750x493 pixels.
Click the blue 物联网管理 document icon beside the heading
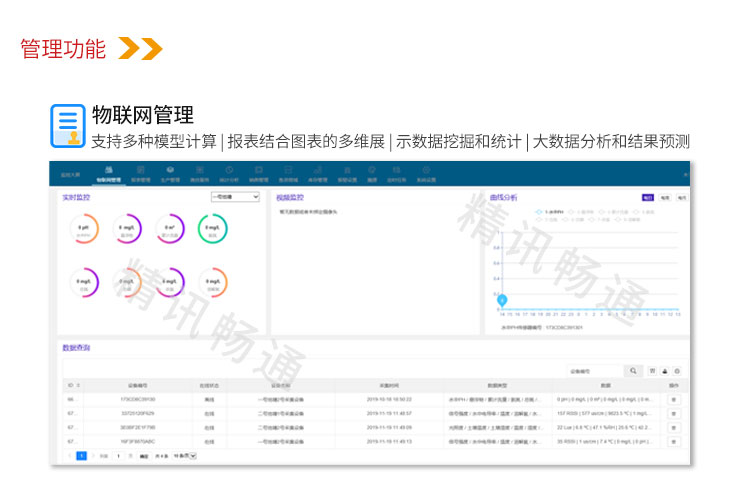tap(68, 126)
